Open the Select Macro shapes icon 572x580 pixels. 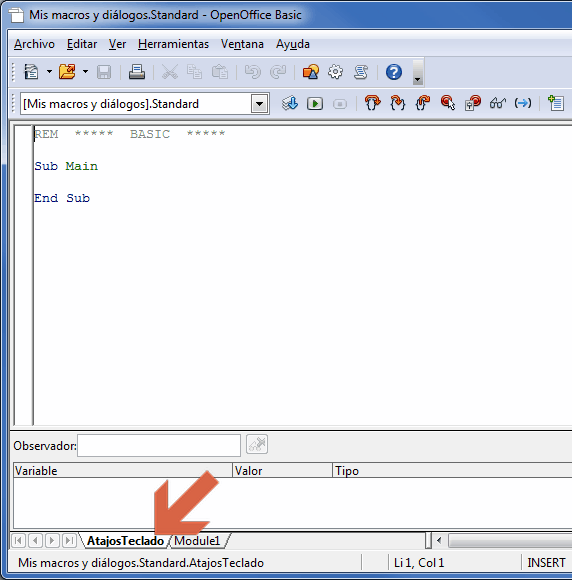click(x=310, y=72)
